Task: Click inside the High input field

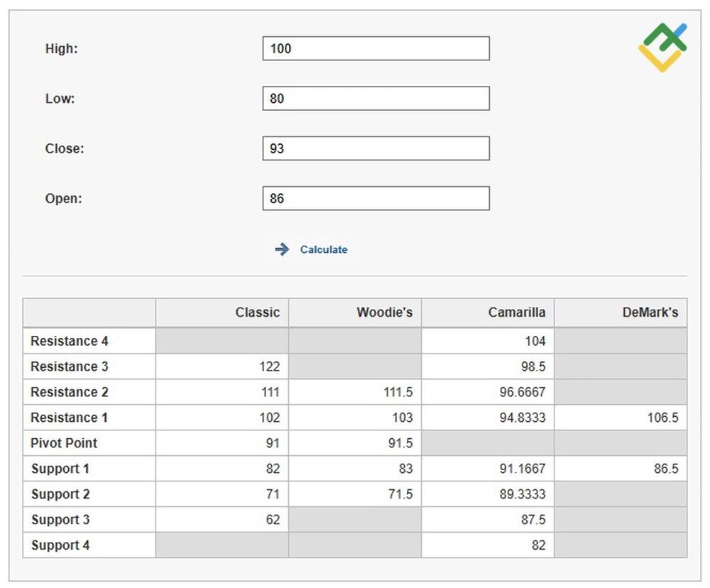Action: (376, 48)
